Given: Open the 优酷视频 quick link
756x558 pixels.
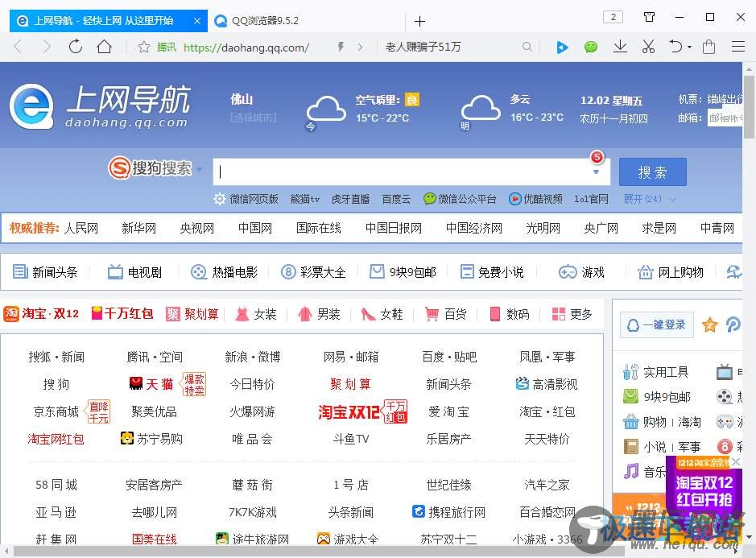Looking at the screenshot, I should tap(535, 199).
